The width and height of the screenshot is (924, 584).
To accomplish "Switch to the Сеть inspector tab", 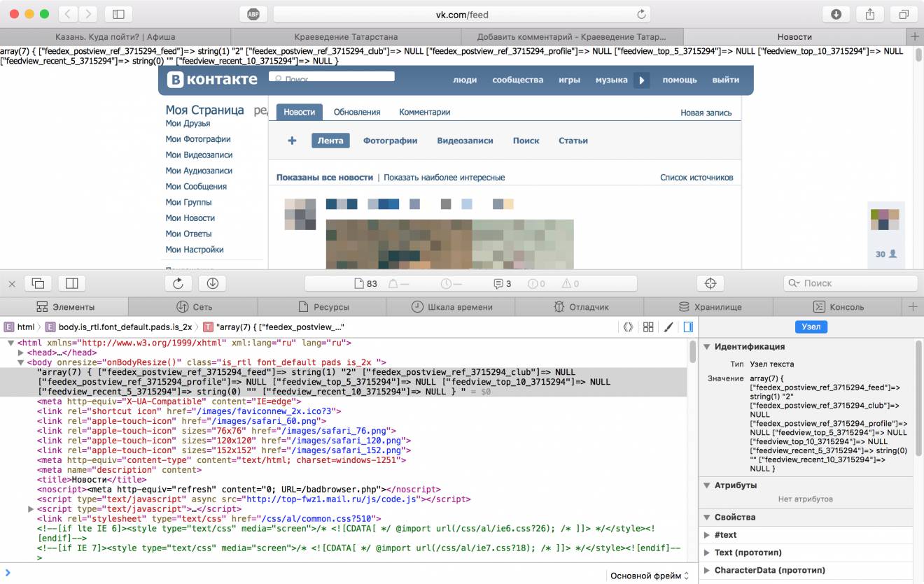I will [x=193, y=306].
